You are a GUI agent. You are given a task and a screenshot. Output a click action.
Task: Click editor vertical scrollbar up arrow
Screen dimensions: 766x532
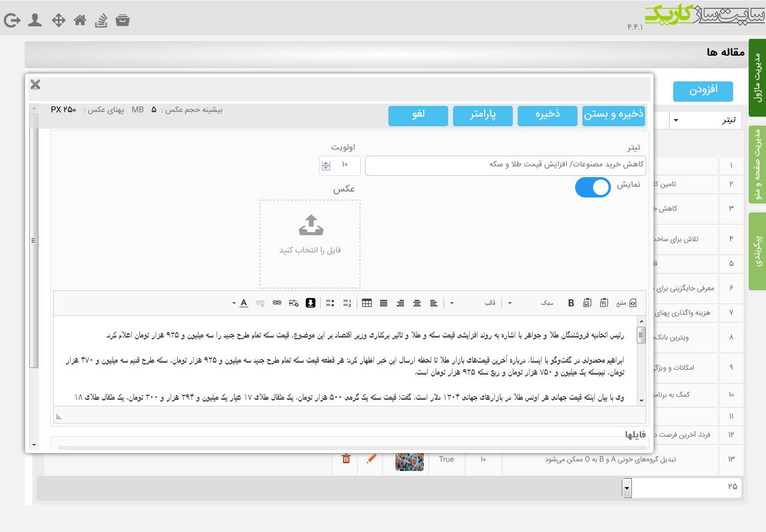642,321
